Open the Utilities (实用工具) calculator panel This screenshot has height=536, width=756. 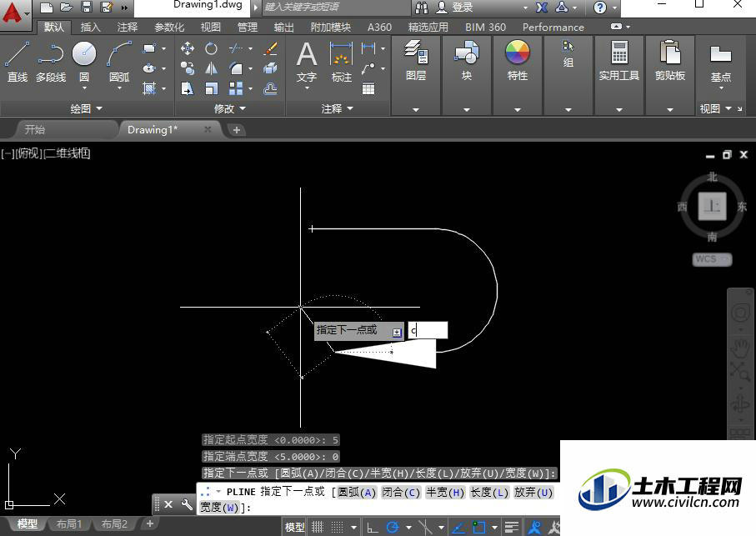tap(619, 61)
